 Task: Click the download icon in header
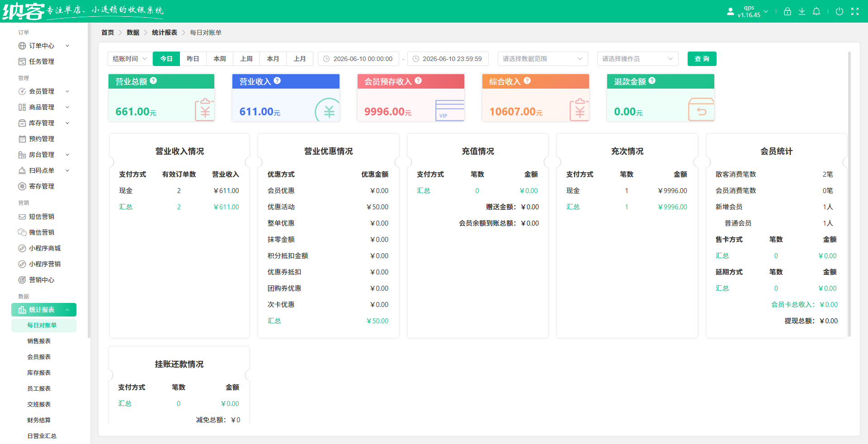(802, 11)
